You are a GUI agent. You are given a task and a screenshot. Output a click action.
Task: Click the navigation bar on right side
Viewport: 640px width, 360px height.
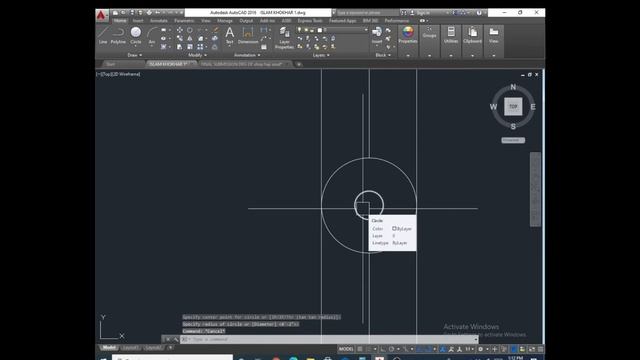click(535, 189)
